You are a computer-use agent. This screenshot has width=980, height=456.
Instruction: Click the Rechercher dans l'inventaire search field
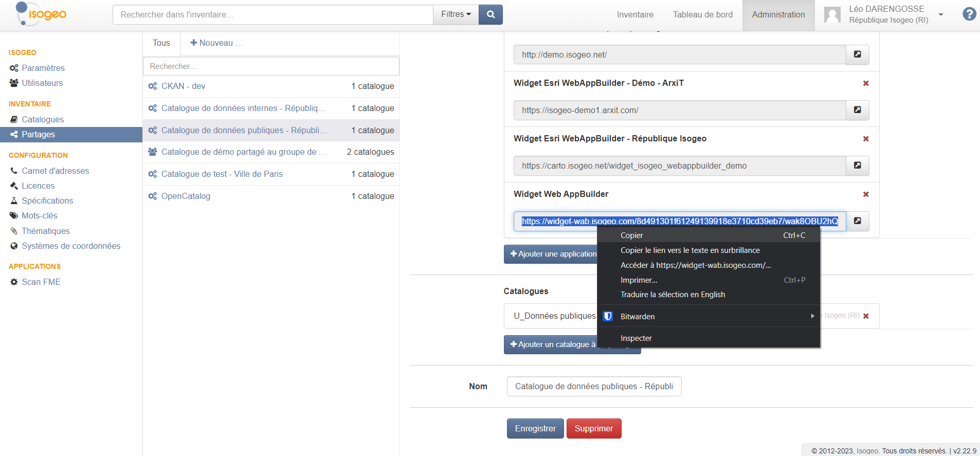[273, 14]
